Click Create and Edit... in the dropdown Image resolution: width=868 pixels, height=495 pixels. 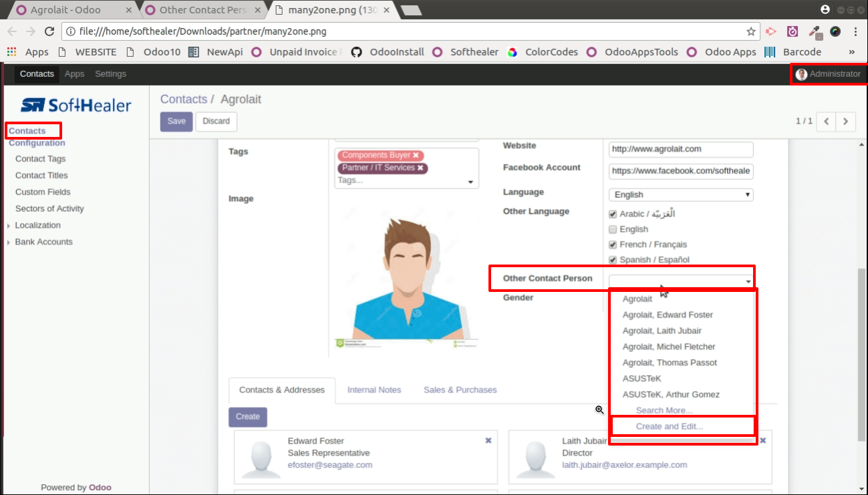(x=670, y=426)
